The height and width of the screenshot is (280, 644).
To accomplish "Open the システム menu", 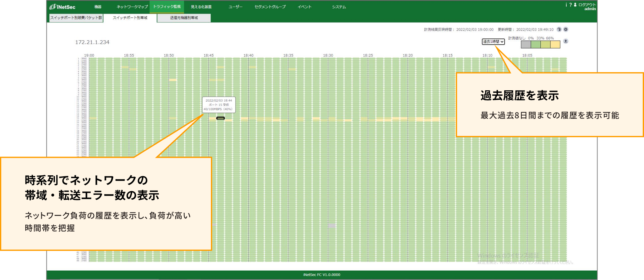I will (x=339, y=7).
